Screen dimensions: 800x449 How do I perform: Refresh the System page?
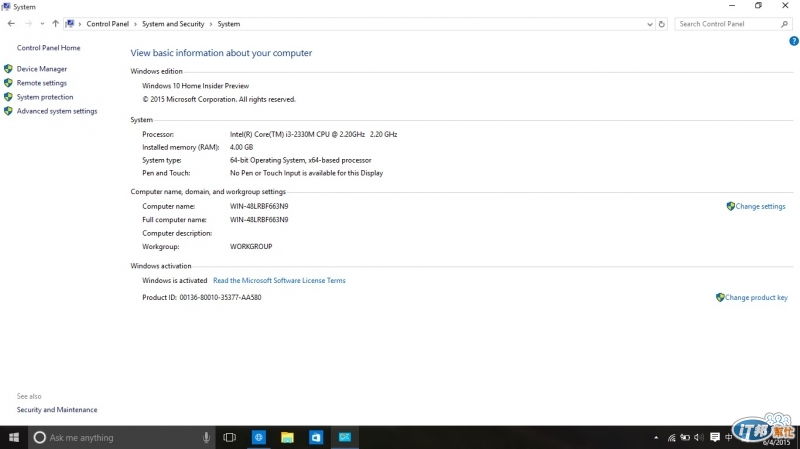(662, 24)
